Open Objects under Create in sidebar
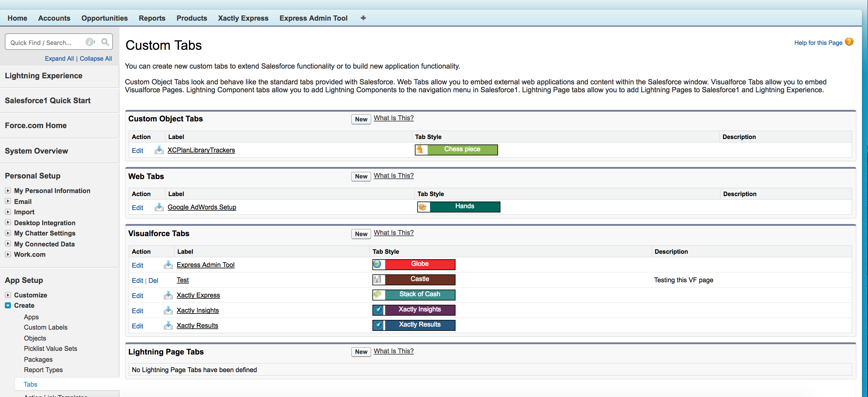The width and height of the screenshot is (868, 397). pyautogui.click(x=35, y=338)
